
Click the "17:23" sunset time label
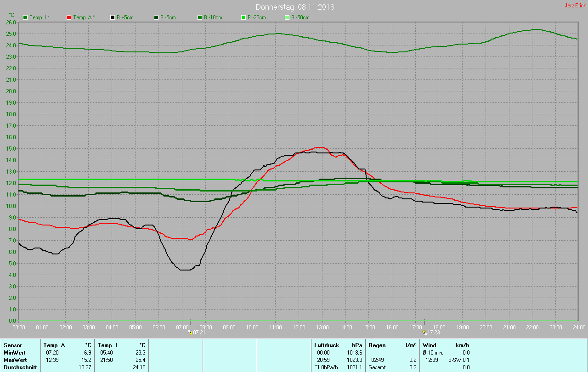coord(433,332)
